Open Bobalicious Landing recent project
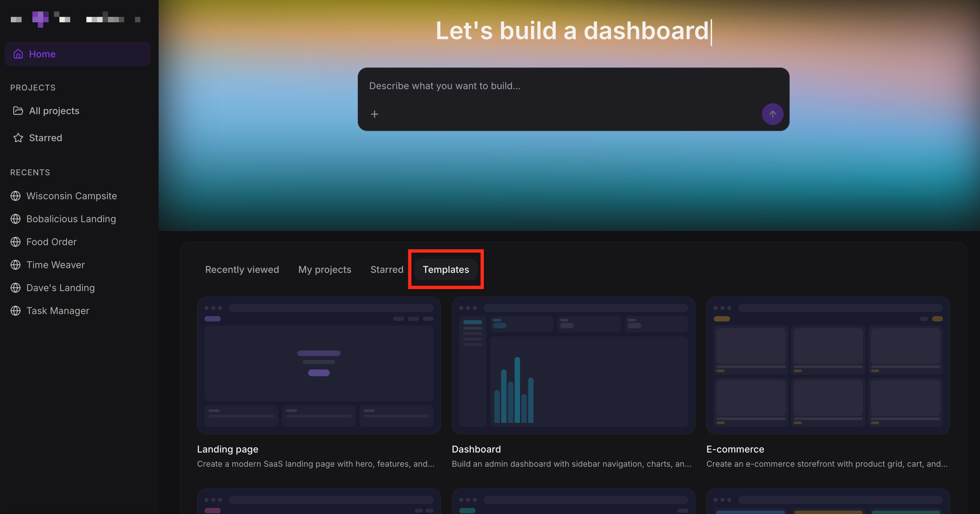 click(71, 219)
